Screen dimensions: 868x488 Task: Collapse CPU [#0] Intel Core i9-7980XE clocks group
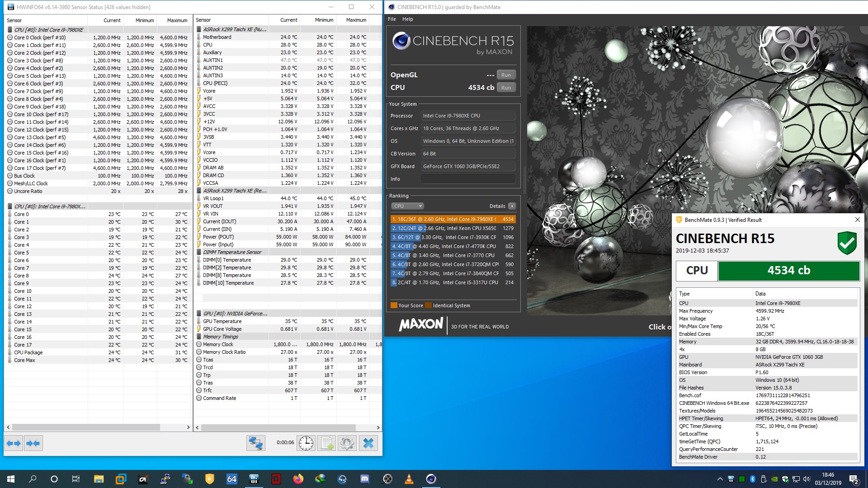(x=10, y=30)
